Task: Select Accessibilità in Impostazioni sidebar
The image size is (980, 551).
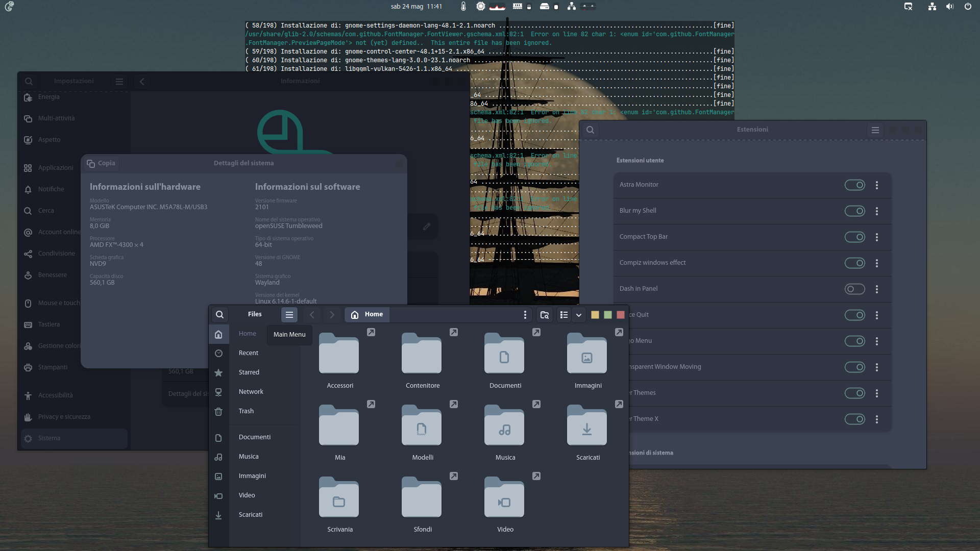Action: click(x=74, y=395)
